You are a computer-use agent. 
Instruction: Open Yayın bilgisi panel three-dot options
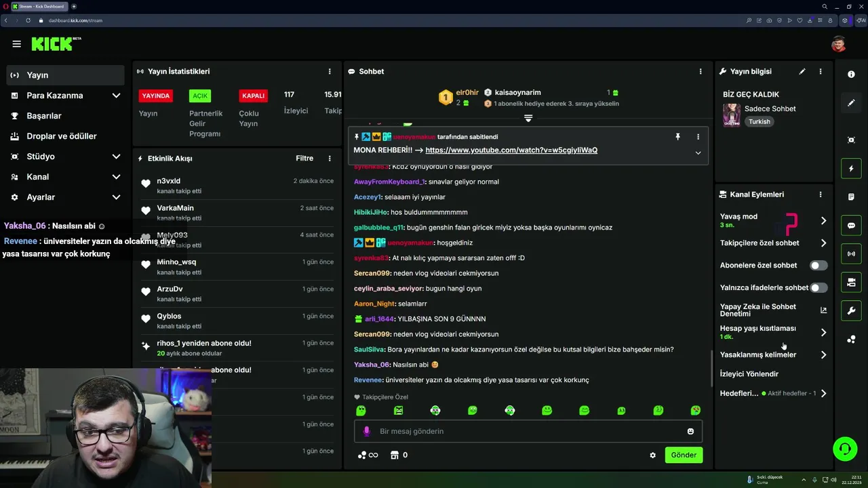pos(820,71)
